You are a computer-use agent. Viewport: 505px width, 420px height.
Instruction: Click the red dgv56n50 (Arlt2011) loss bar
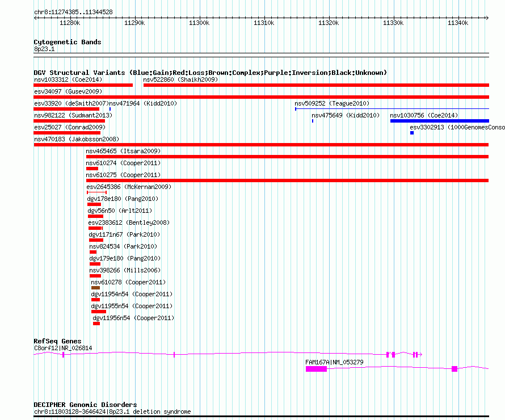pos(95,216)
